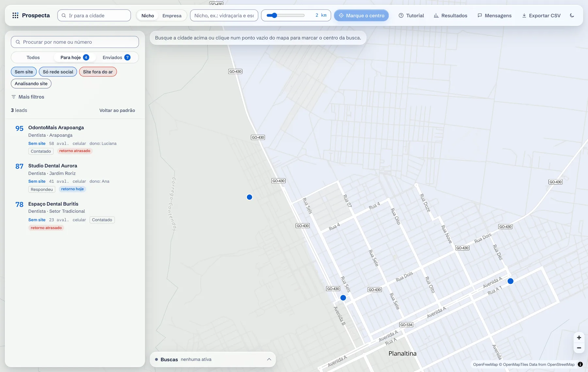Viewport: 588px width, 372px height.
Task: Toggle the Sem site filter chip
Action: pos(24,72)
